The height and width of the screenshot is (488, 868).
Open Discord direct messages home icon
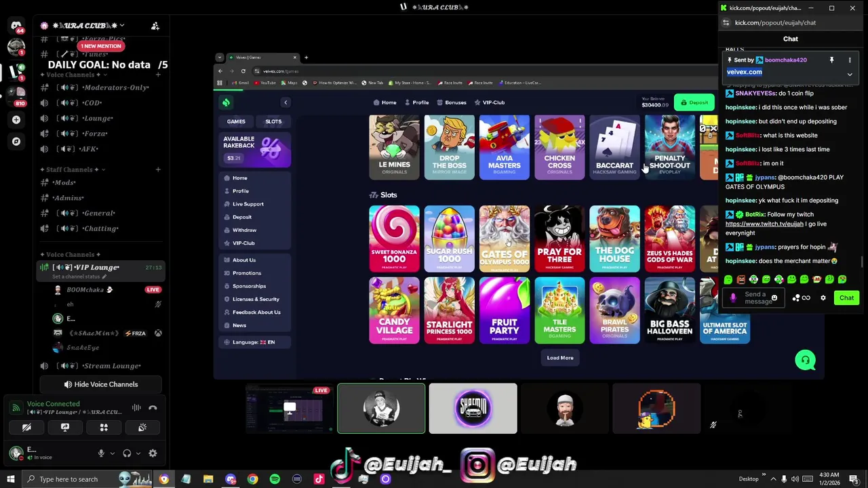click(x=16, y=26)
